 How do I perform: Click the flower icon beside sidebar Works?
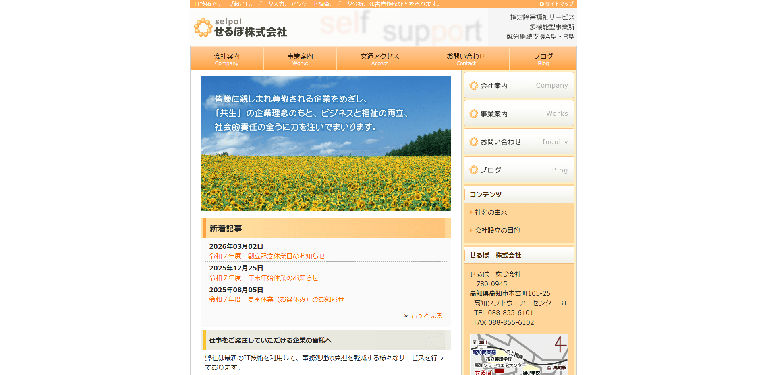474,114
